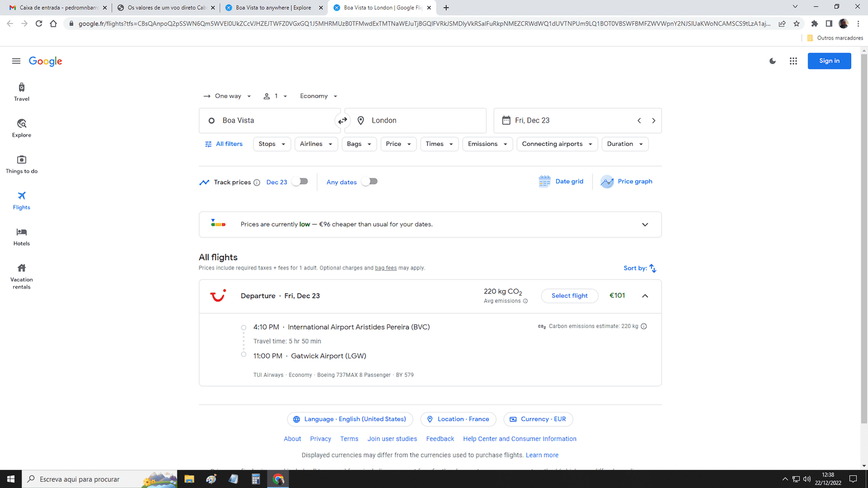Image resolution: width=868 pixels, height=488 pixels.
Task: Show carbon emissions estimate info icon
Action: tap(643, 326)
